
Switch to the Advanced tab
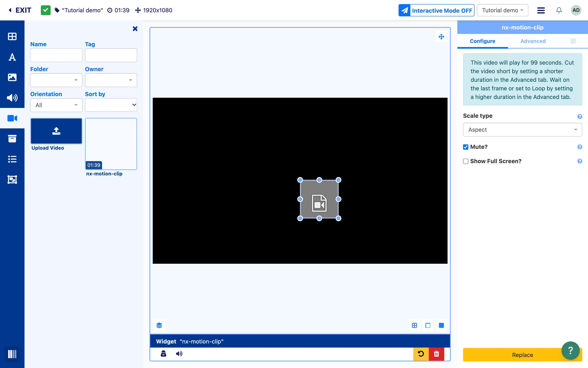[x=533, y=41]
